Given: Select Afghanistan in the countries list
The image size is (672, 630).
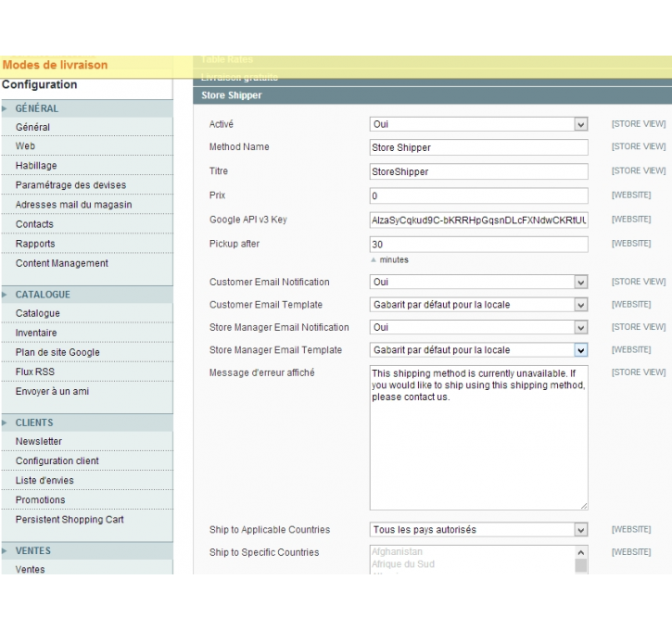Looking at the screenshot, I should [473, 551].
